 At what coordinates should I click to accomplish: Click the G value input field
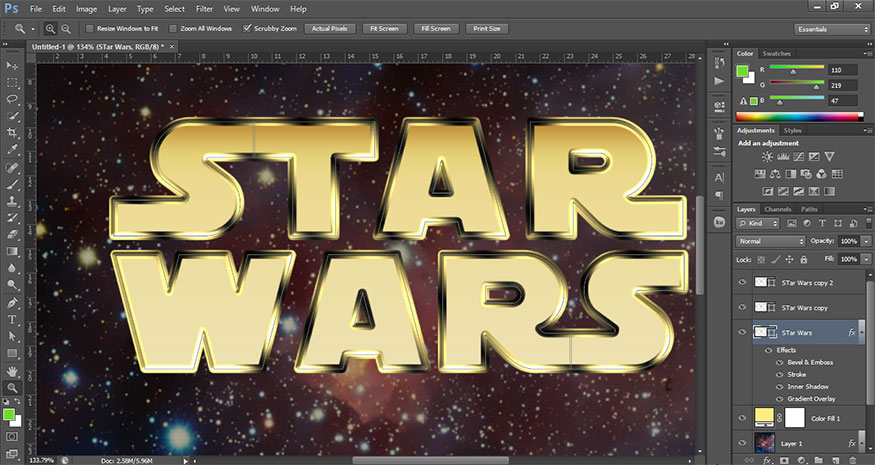click(842, 85)
